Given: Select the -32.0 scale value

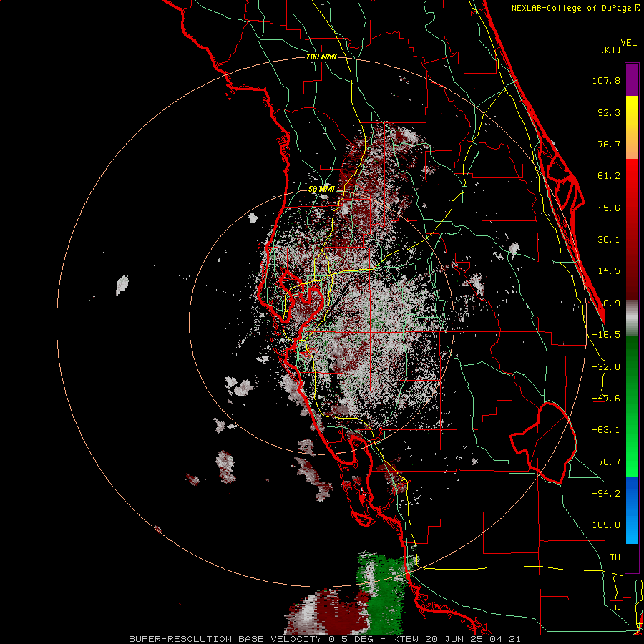Looking at the screenshot, I should (606, 367).
